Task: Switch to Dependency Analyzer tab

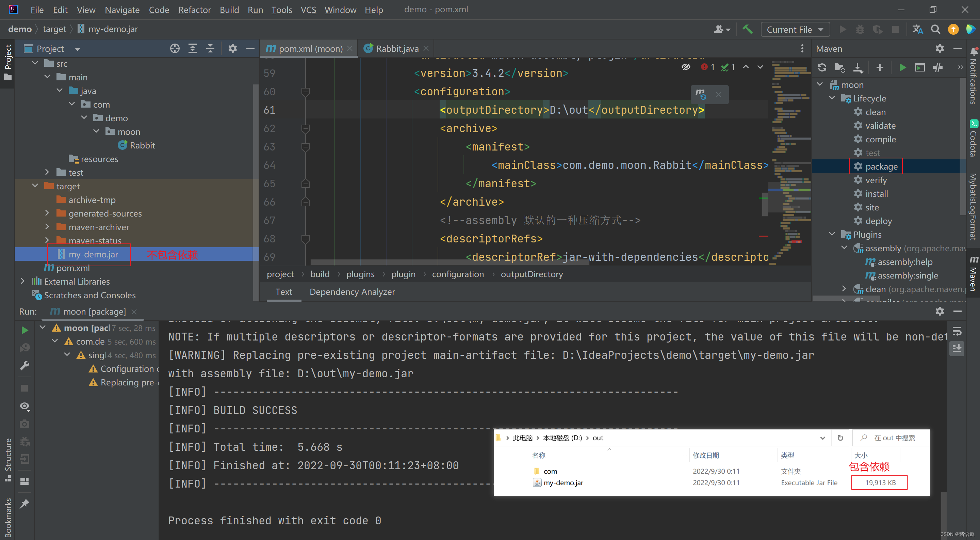Action: tap(352, 292)
